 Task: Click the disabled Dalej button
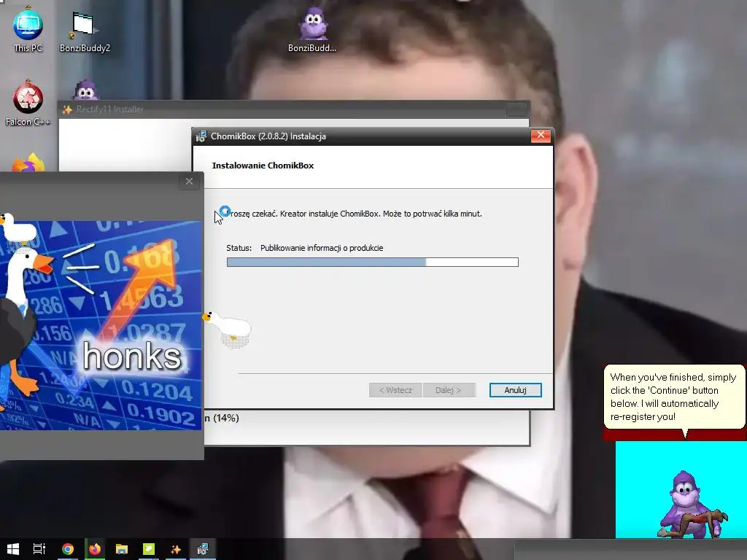tap(449, 390)
